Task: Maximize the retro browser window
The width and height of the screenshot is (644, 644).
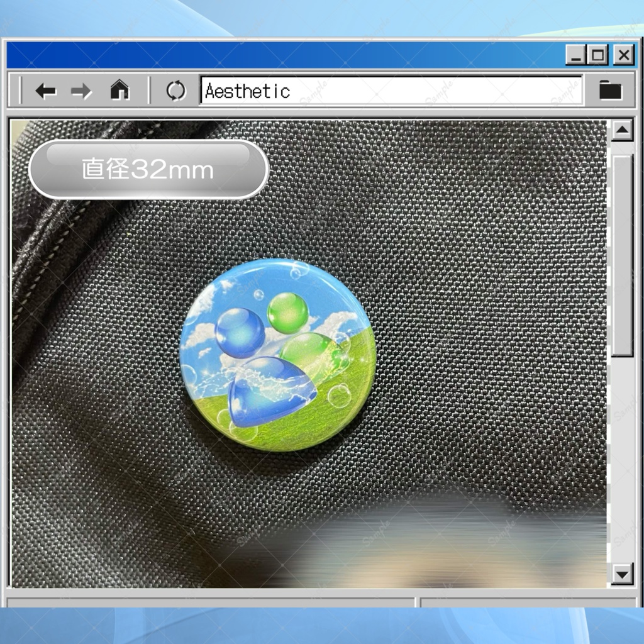Action: 597,55
